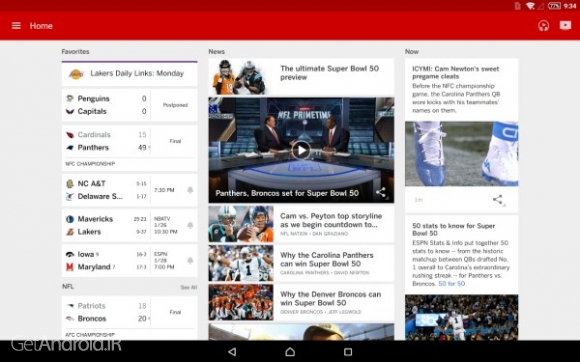
Task: Tap the NBATV 1/26 10:30 PM broadcast info
Action: tap(166, 225)
